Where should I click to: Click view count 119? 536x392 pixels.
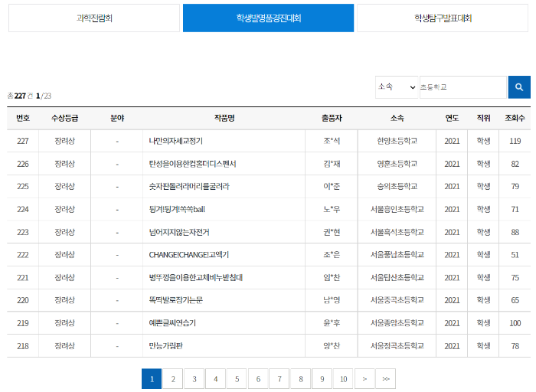[x=515, y=141]
